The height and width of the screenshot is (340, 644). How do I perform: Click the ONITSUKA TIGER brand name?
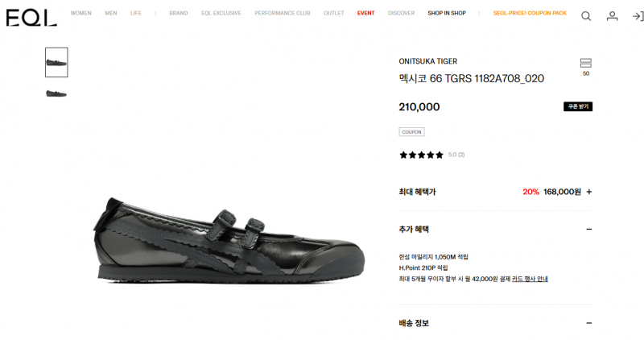tap(428, 61)
